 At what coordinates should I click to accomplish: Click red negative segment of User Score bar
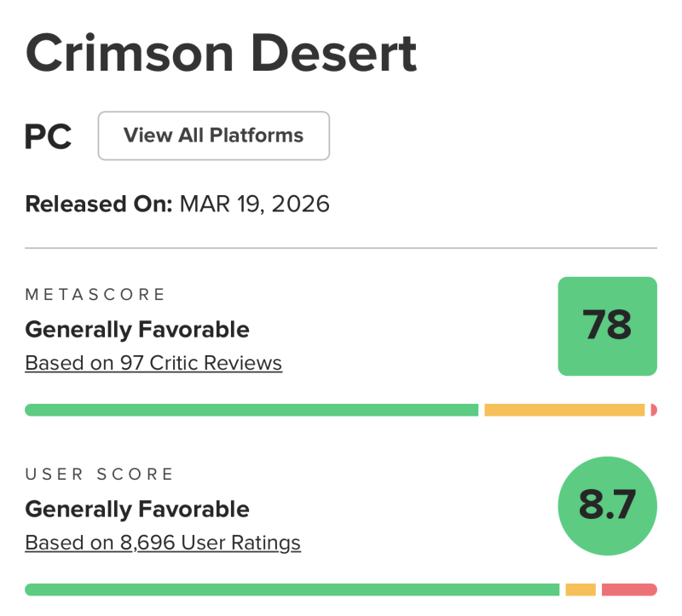click(629, 590)
